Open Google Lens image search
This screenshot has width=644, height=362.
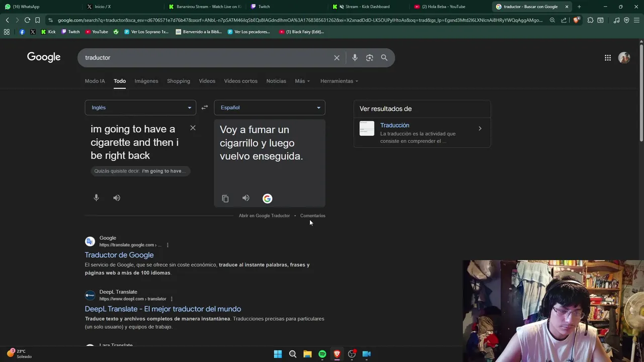370,58
